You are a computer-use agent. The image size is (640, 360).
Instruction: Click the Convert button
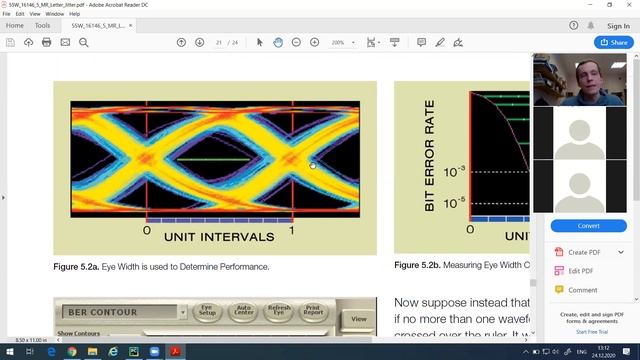click(589, 226)
